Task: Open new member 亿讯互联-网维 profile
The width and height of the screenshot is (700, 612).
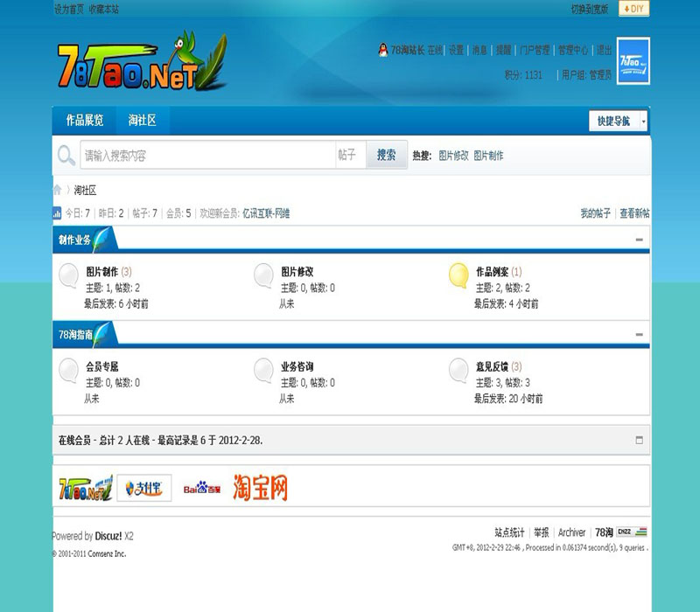Action: (266, 213)
